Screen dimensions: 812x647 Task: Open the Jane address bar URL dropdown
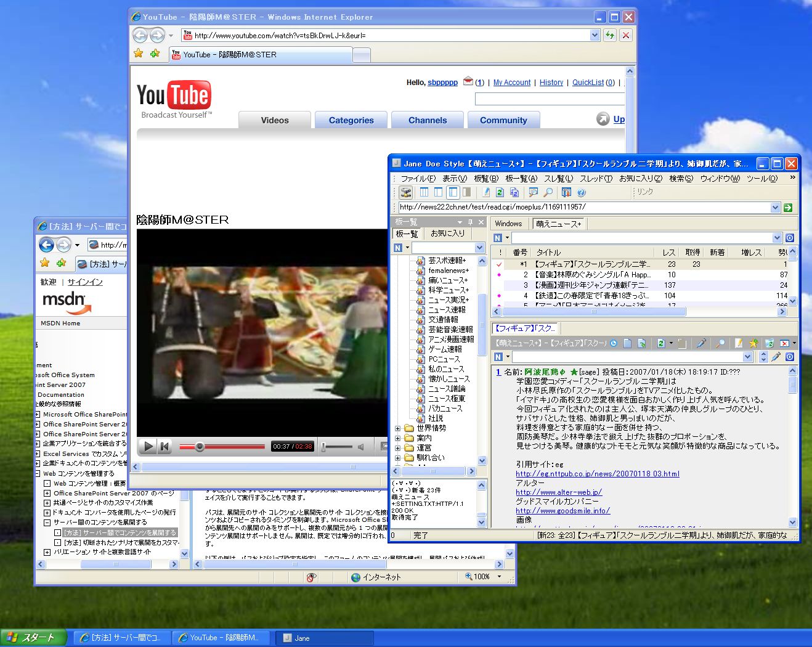(x=776, y=208)
